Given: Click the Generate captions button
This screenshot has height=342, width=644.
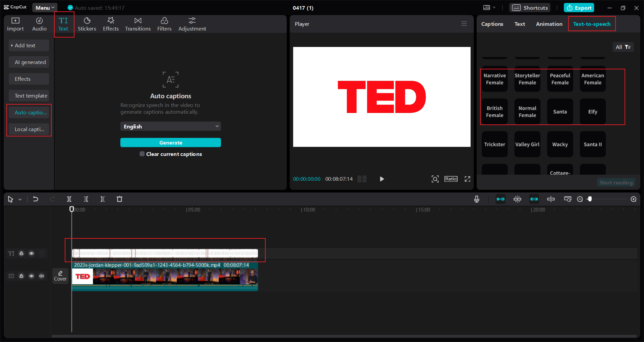Looking at the screenshot, I should (x=171, y=142).
